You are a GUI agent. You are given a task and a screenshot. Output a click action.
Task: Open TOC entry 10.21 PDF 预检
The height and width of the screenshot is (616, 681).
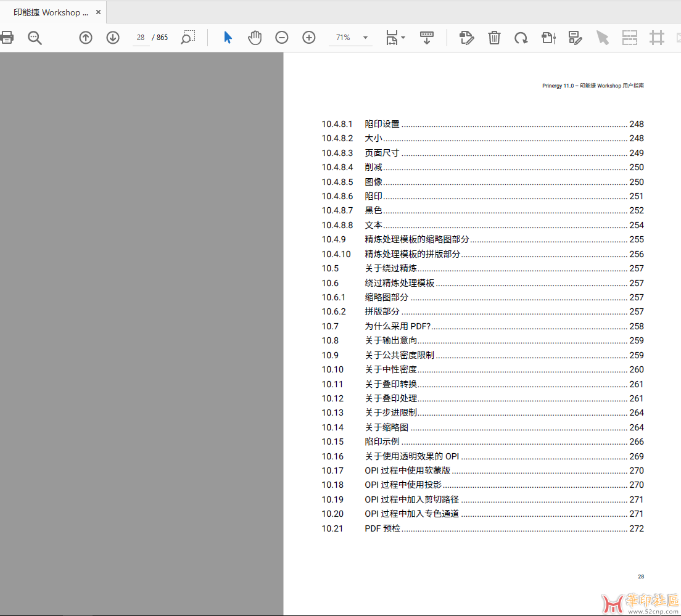482,528
